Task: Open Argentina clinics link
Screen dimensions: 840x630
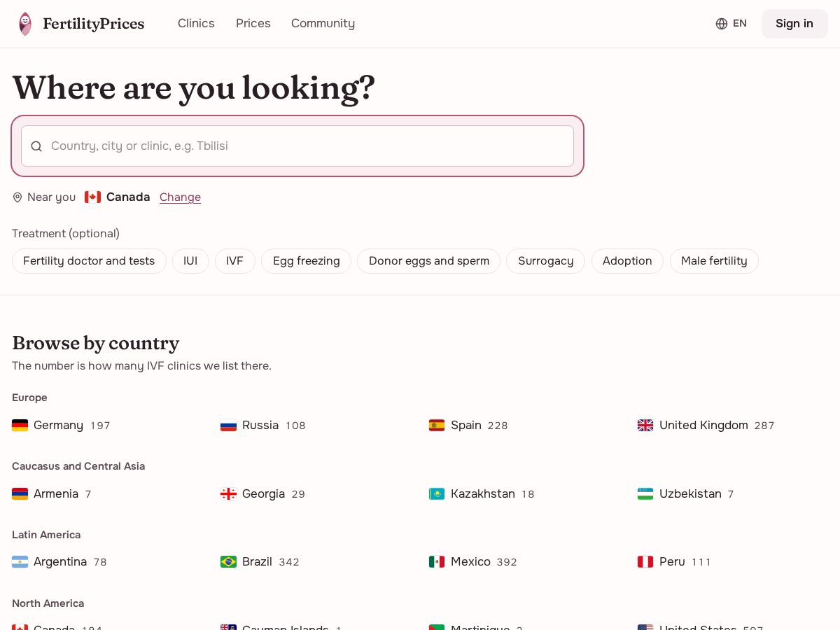Action: tap(59, 562)
